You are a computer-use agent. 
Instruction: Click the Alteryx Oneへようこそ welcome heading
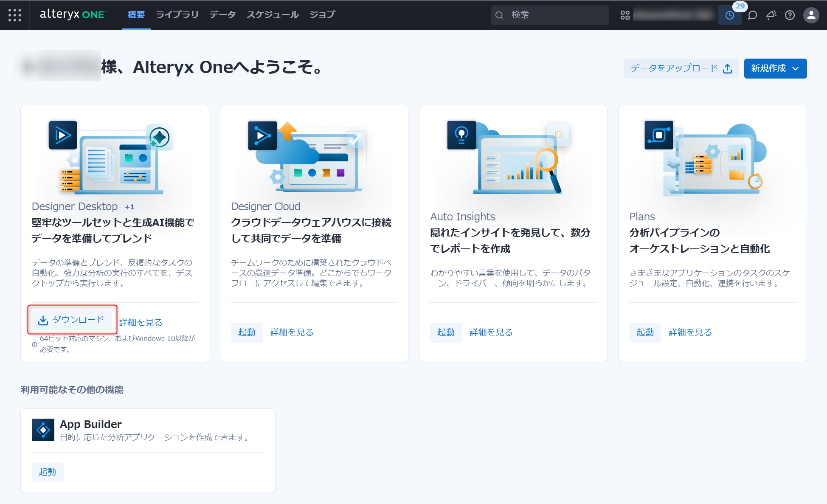pyautogui.click(x=212, y=67)
